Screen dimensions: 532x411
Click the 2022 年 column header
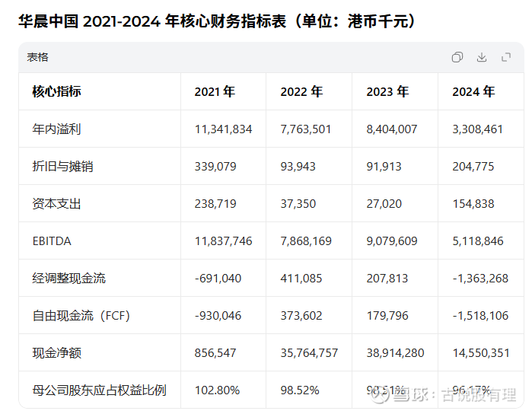(x=301, y=91)
